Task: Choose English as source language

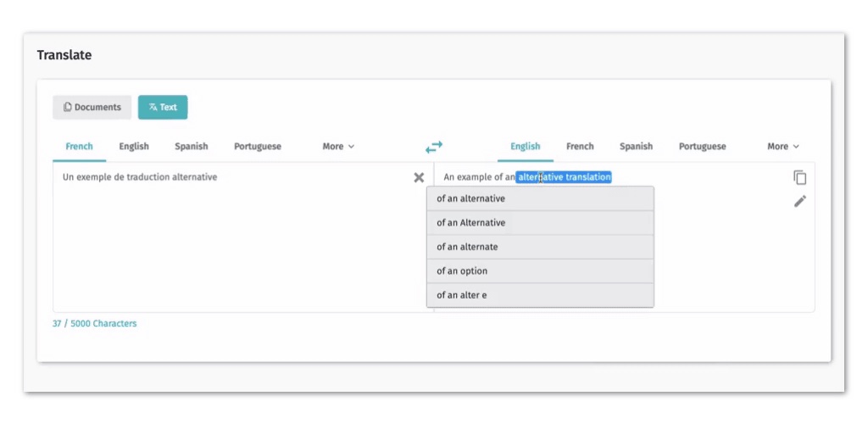Action: [134, 147]
